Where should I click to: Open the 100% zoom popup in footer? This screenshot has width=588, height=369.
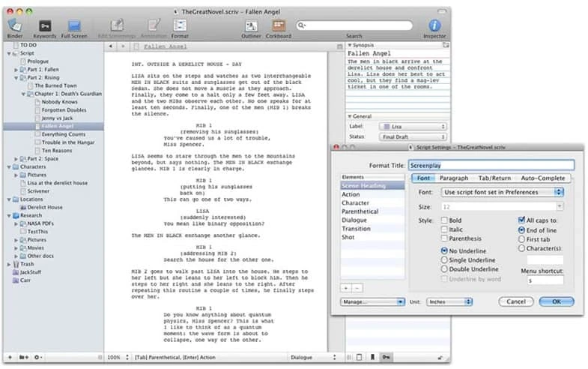tap(118, 357)
